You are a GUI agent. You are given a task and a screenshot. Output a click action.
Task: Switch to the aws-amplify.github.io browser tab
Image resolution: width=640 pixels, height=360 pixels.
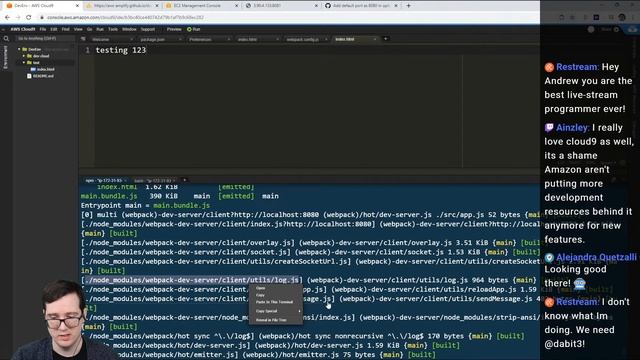122,6
